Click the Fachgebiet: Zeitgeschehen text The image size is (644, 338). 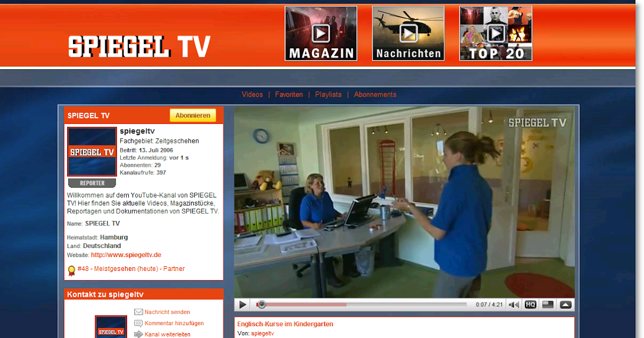159,141
